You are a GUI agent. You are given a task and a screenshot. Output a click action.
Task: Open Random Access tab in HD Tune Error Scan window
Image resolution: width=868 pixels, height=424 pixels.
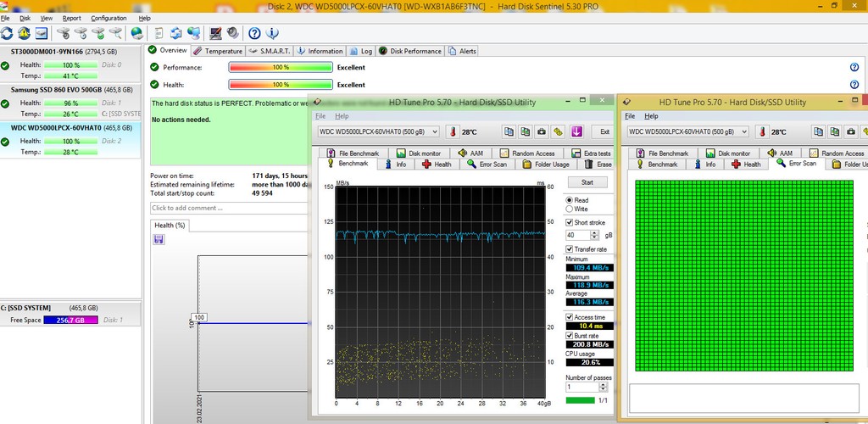tap(837, 153)
